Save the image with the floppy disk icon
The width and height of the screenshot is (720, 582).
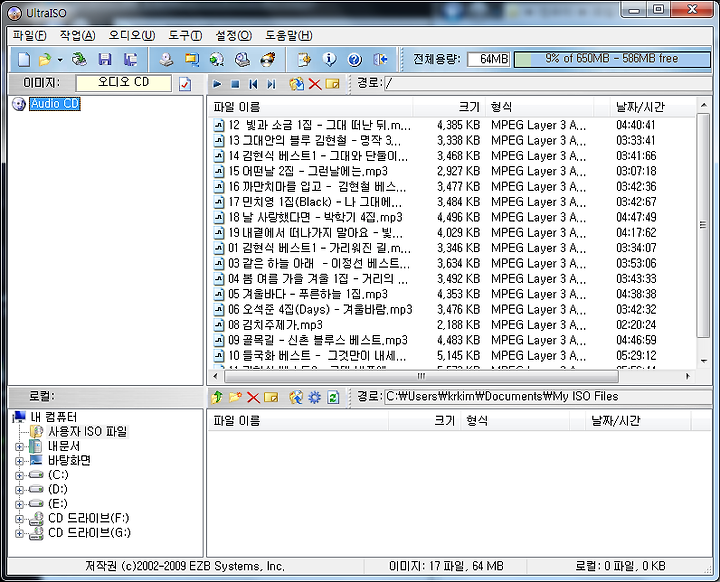[x=105, y=59]
